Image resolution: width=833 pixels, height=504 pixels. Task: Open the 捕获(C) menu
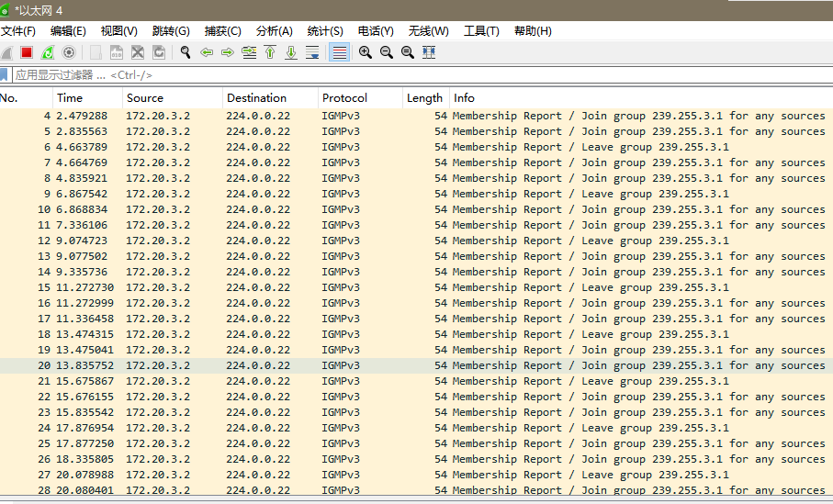point(223,31)
